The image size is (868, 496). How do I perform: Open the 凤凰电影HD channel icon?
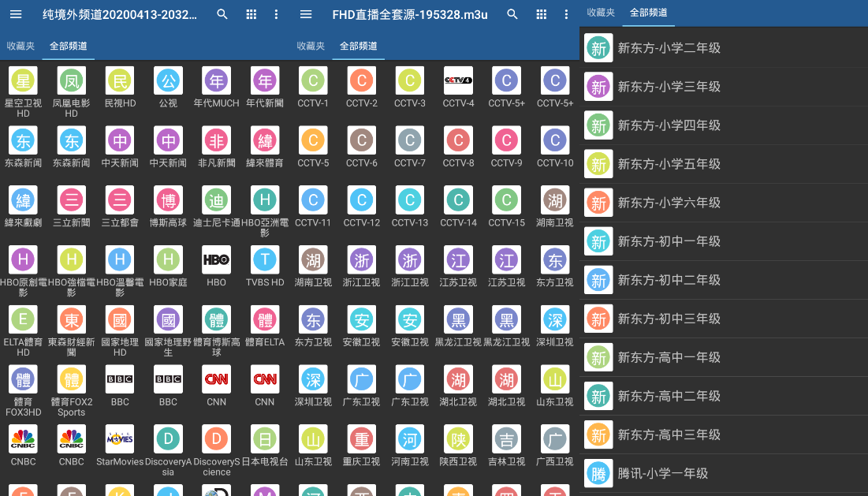click(x=71, y=81)
